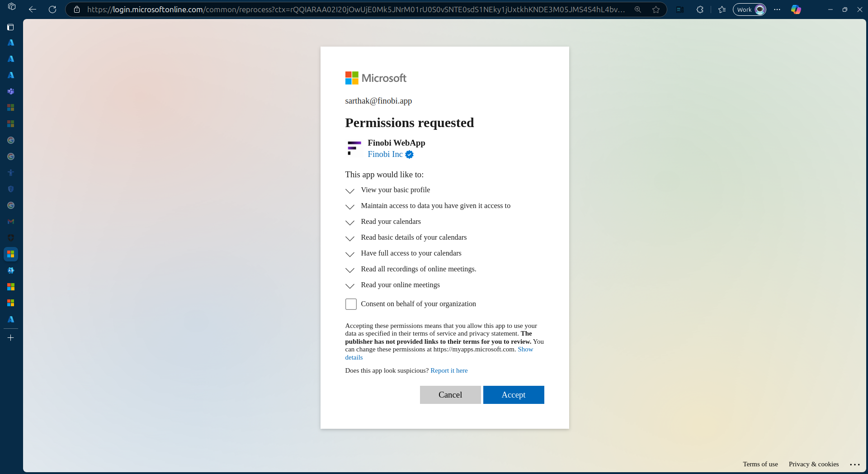Open the zoom magnifier in address bar
This screenshot has width=868, height=474.
pos(638,9)
